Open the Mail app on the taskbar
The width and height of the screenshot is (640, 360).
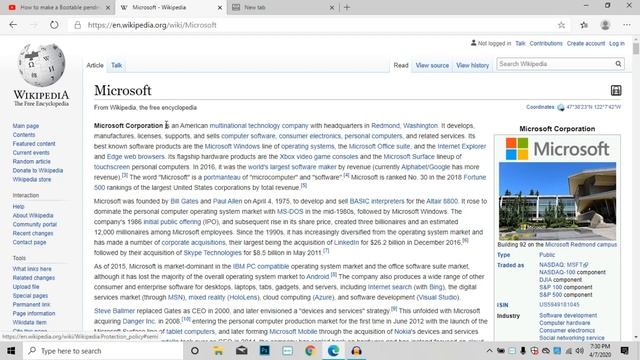[x=242, y=351]
